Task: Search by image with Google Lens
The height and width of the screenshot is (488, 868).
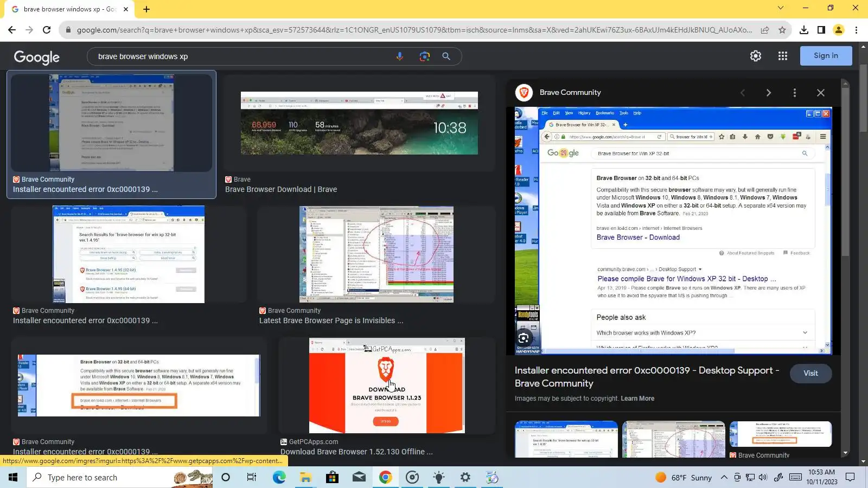Action: coord(424,56)
